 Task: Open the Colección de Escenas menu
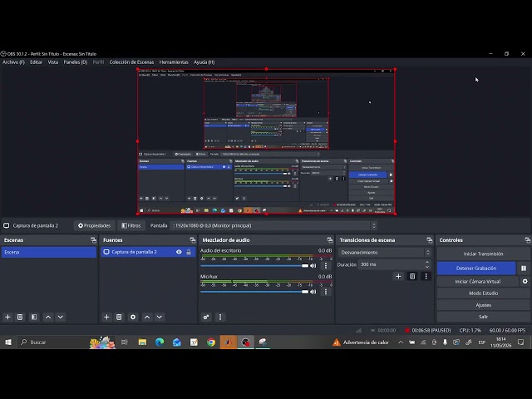coord(131,62)
